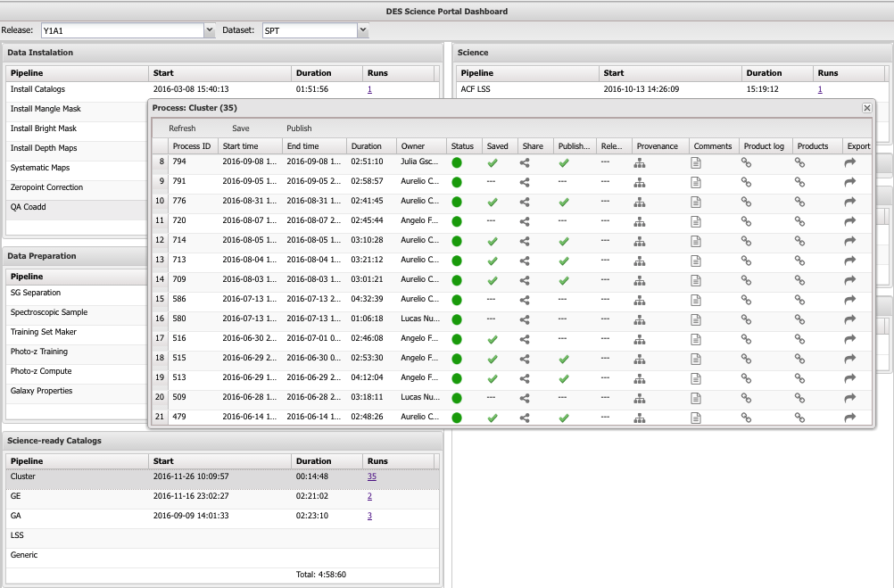Image resolution: width=894 pixels, height=588 pixels.
Task: Open comments icon for process 580
Action: (x=696, y=320)
